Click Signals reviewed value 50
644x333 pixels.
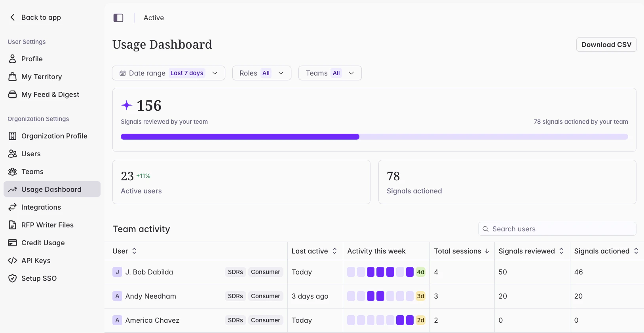503,272
